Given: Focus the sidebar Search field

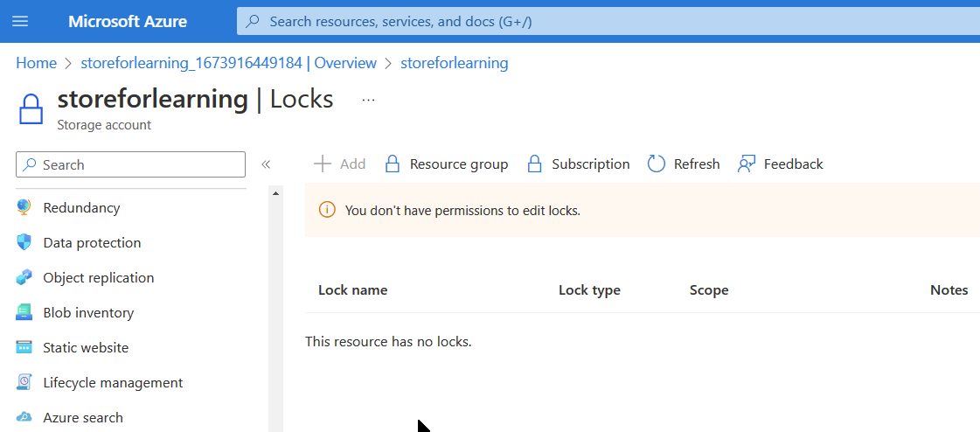Looking at the screenshot, I should pyautogui.click(x=130, y=164).
